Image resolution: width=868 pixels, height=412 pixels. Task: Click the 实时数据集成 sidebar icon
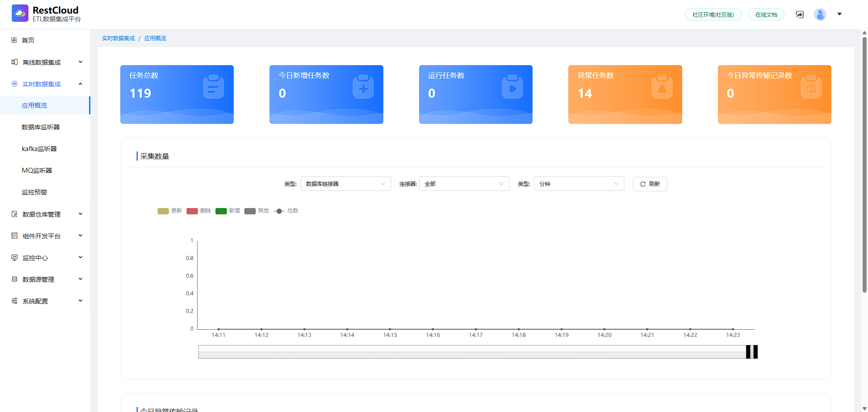pyautogui.click(x=14, y=84)
